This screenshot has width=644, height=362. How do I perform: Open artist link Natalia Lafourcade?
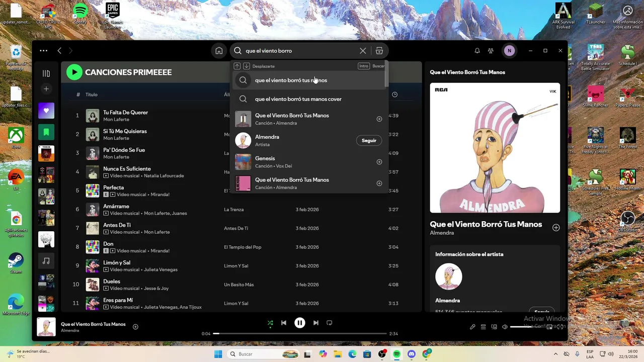[164, 176]
